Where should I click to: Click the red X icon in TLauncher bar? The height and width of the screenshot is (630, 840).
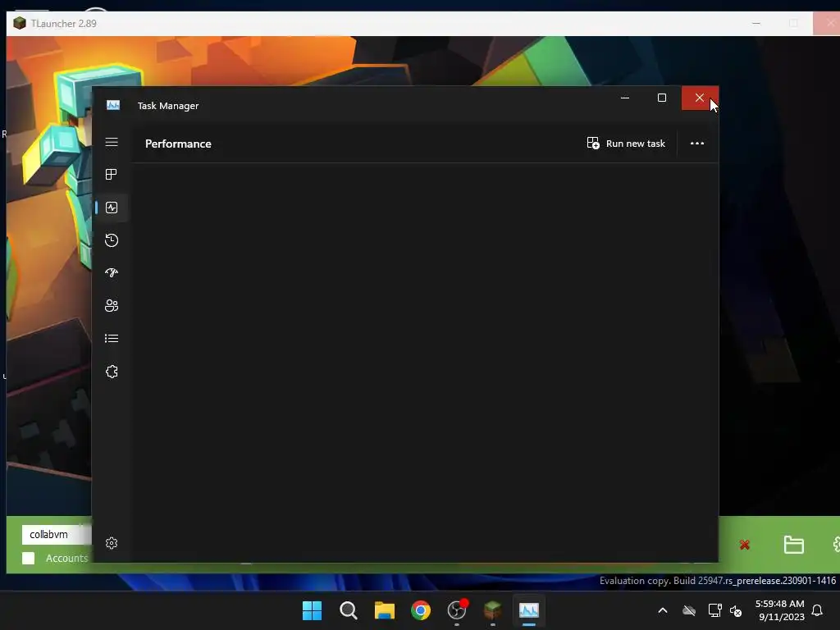[745, 545]
